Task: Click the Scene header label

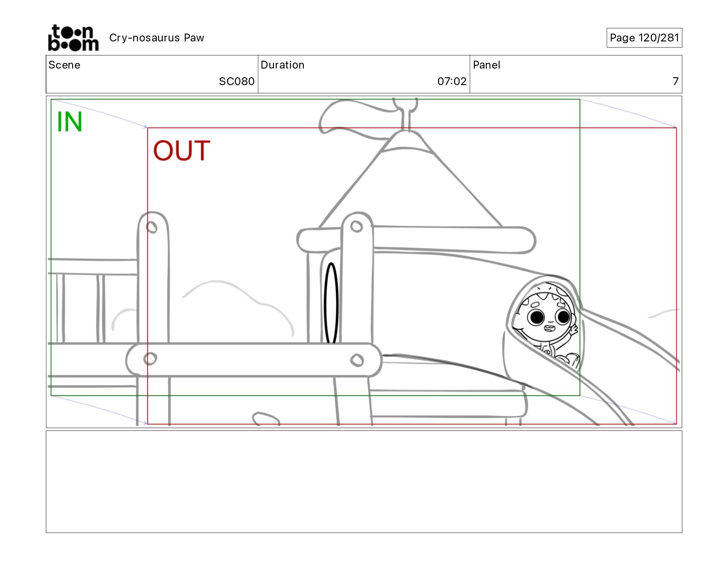Action: 64,65
